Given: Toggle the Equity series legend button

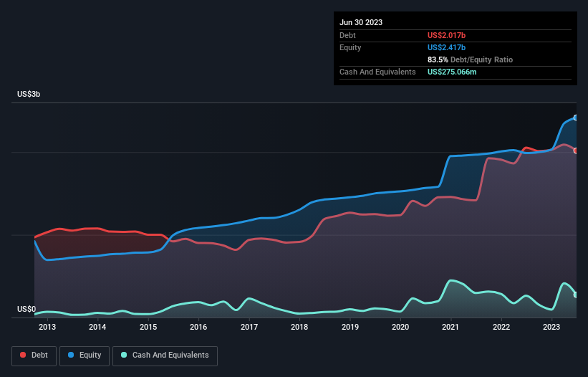Looking at the screenshot, I should [x=85, y=355].
